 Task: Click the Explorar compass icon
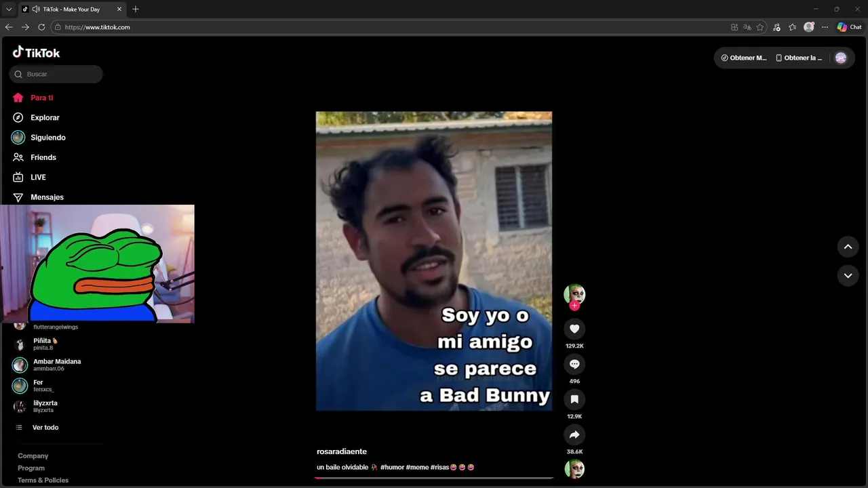point(18,117)
